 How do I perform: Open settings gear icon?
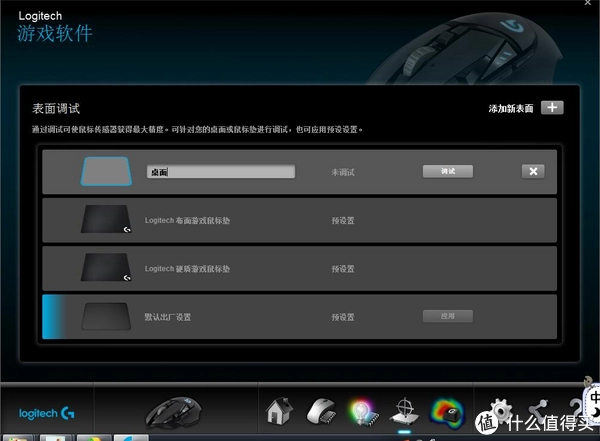500,411
